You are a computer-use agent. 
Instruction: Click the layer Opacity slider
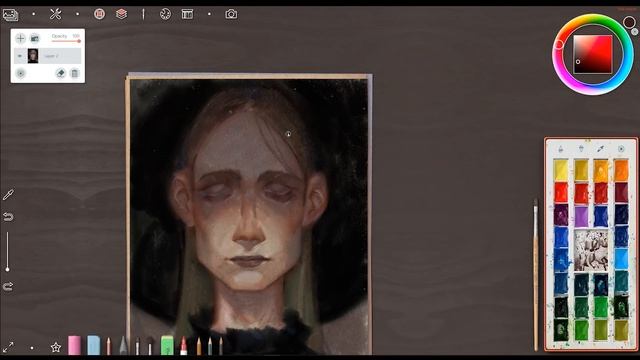(x=66, y=41)
